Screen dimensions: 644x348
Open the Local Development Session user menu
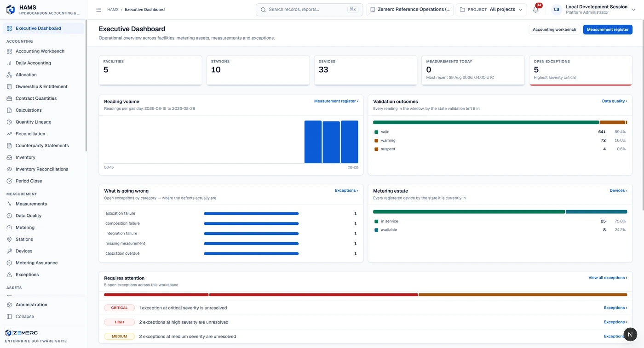click(x=593, y=10)
